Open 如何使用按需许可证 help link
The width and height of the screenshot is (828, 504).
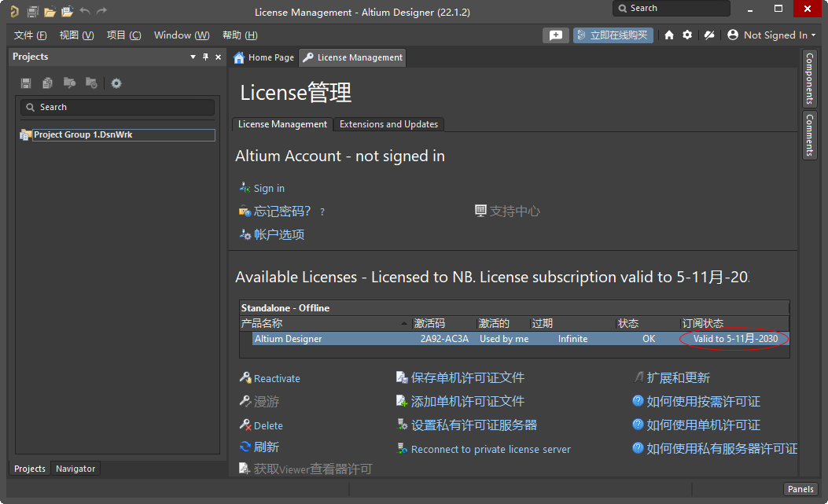[704, 402]
